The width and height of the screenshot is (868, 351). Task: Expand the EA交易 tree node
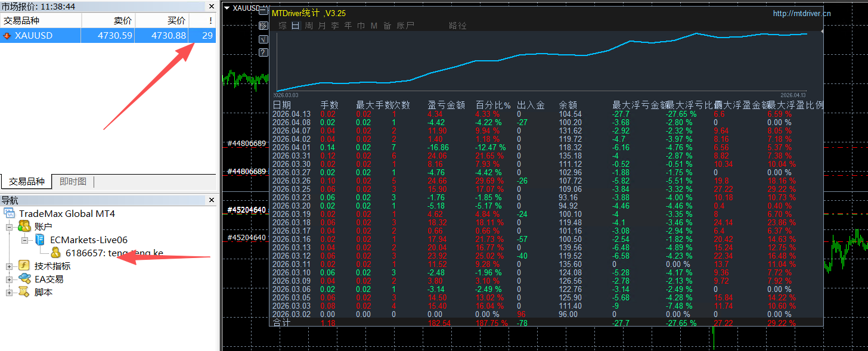click(x=9, y=279)
